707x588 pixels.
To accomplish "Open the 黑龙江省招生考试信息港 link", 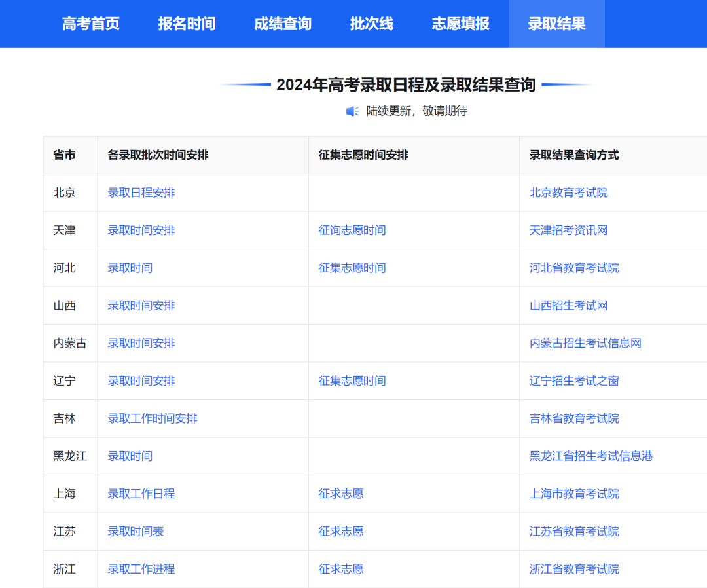I will pyautogui.click(x=590, y=456).
